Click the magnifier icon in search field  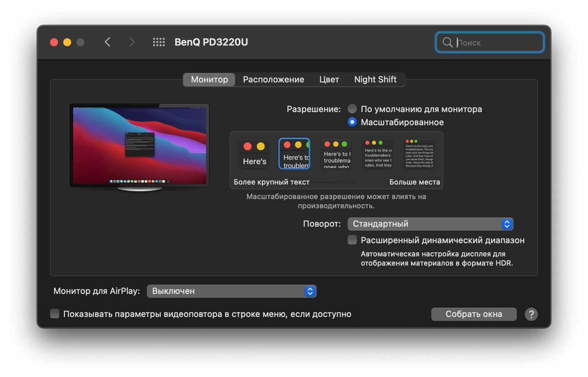click(447, 42)
